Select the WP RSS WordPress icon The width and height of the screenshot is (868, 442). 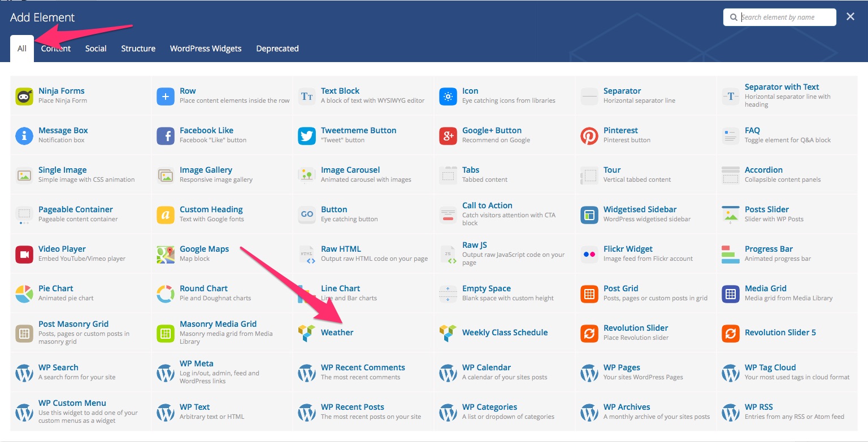(731, 413)
